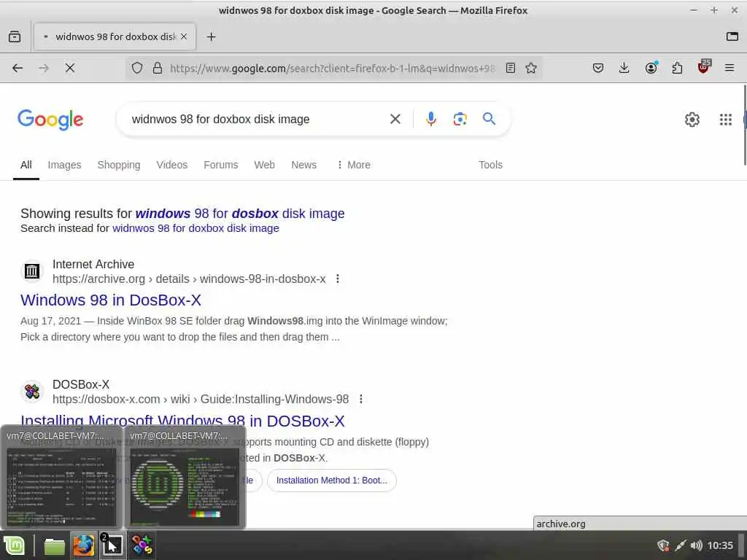Click the security shield tray icon
Screen dimensions: 747x560
point(663,545)
